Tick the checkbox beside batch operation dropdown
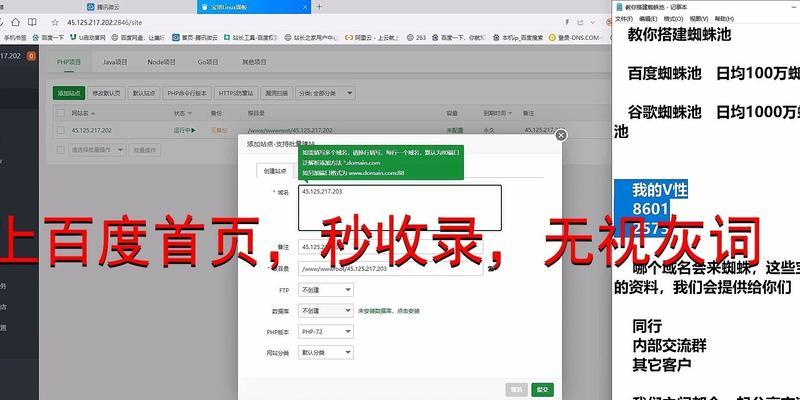The height and width of the screenshot is (400, 800). click(x=61, y=150)
